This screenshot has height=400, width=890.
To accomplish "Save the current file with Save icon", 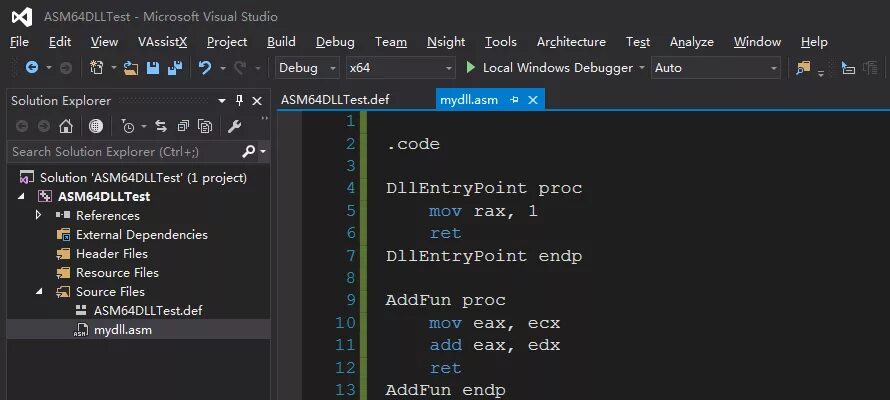I will click(153, 68).
